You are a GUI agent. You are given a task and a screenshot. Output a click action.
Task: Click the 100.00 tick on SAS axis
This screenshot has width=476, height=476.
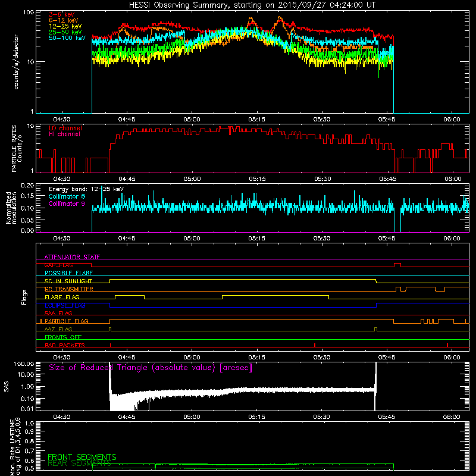point(24,364)
